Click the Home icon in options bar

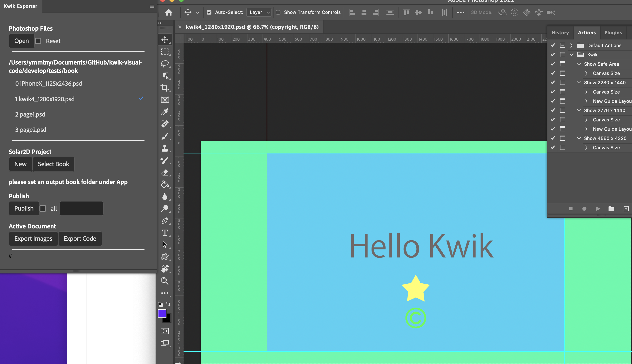coord(169,12)
